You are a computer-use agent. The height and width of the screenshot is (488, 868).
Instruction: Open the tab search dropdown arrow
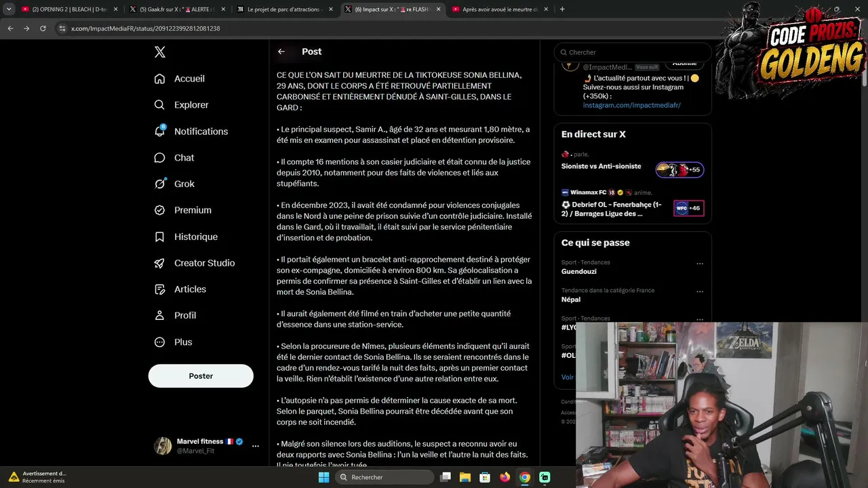[x=9, y=9]
